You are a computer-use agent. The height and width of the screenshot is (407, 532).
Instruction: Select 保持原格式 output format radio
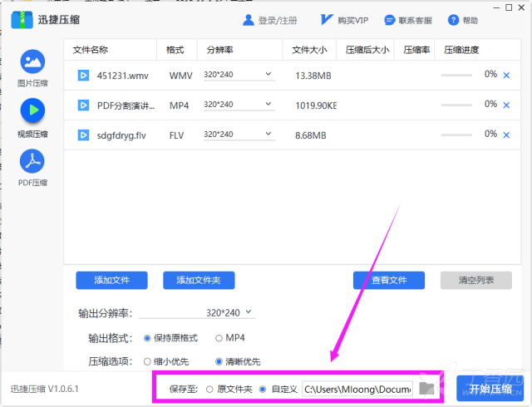(147, 339)
